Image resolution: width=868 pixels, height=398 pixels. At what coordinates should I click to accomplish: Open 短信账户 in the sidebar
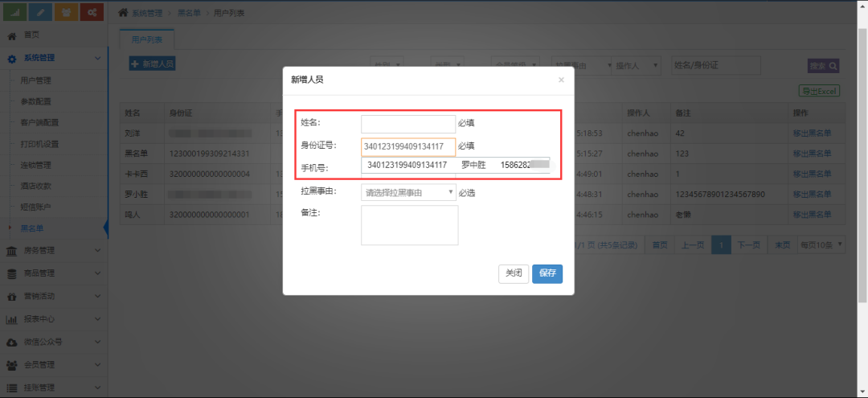(x=35, y=207)
